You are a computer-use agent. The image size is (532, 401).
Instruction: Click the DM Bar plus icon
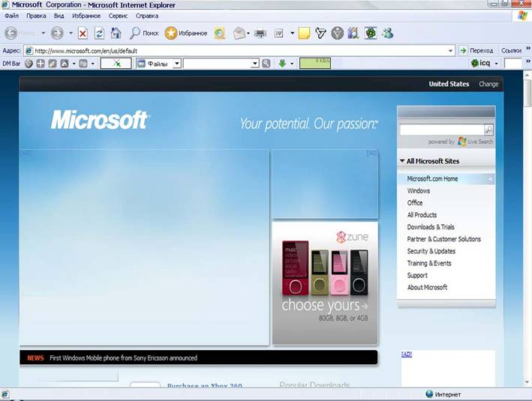click(x=41, y=64)
